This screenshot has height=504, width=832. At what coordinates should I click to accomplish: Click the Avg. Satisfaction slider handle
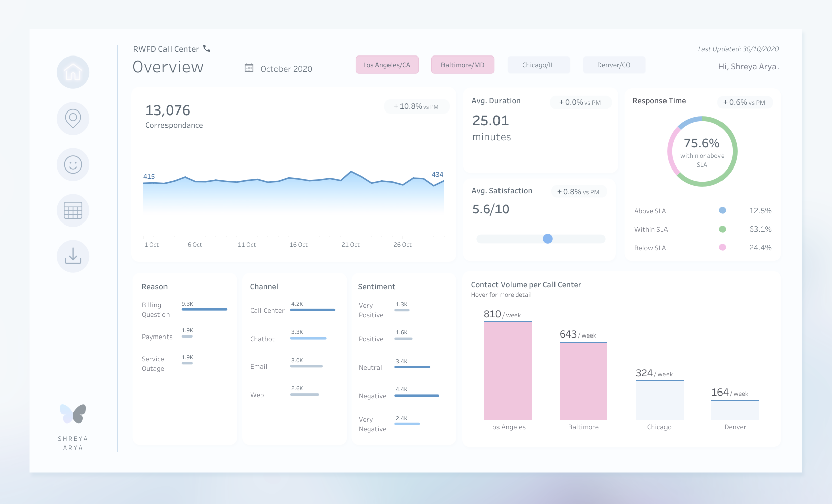click(548, 239)
